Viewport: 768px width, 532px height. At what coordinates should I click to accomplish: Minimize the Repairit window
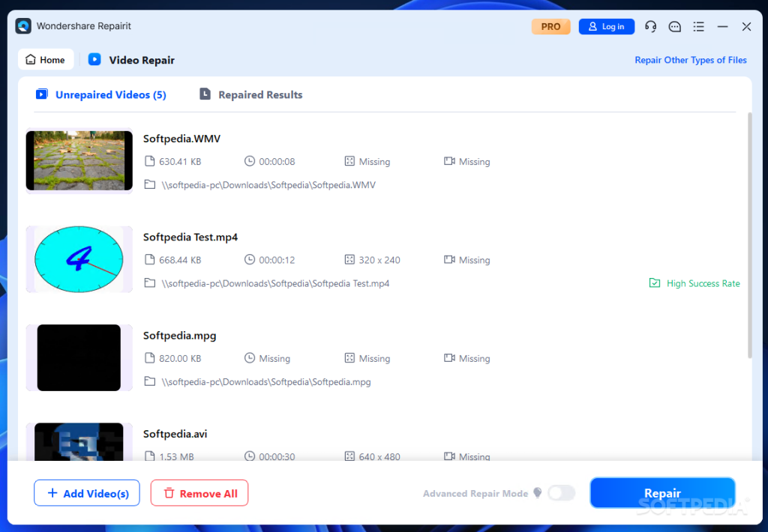722,26
